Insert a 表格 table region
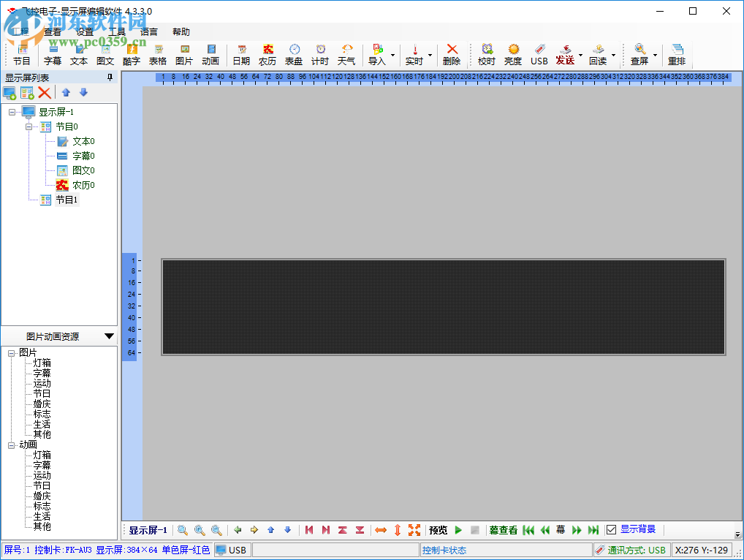 (158, 55)
